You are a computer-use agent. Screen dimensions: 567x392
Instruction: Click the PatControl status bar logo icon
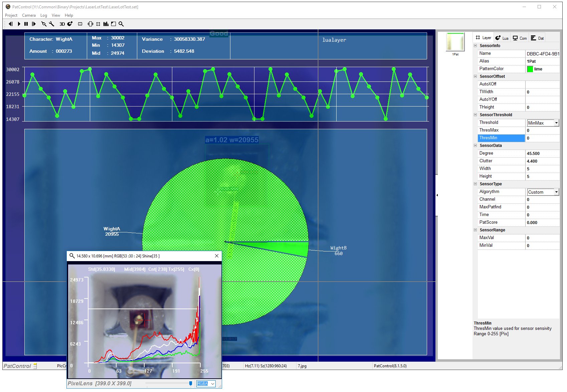click(35, 366)
